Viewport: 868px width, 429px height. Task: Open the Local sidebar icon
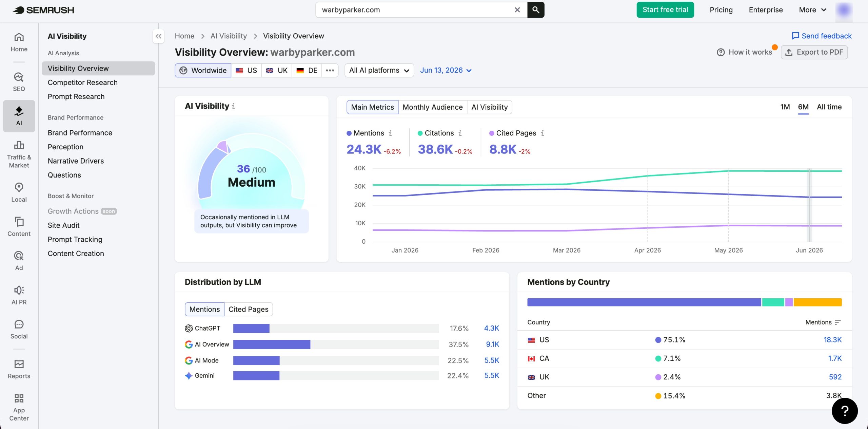[19, 193]
